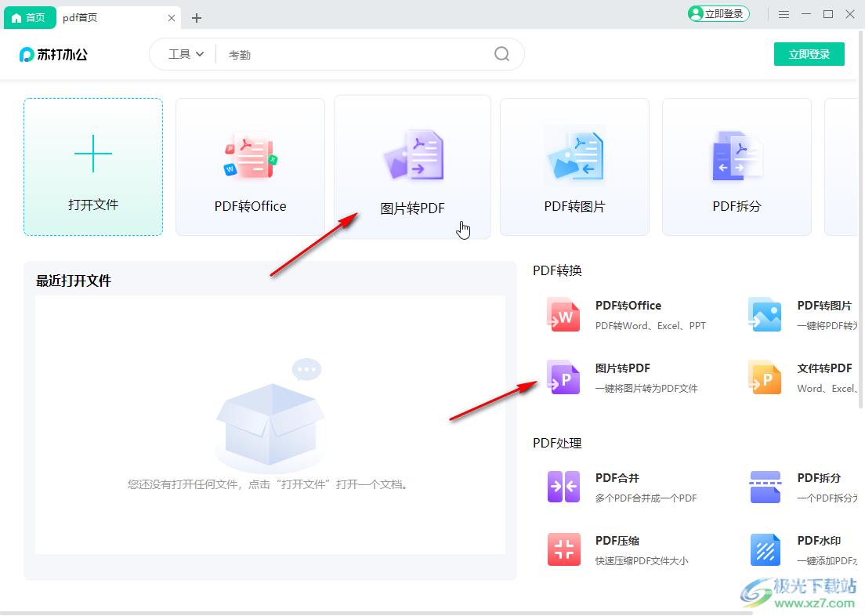Open the PDF拆分 top card icon
The height and width of the screenshot is (616, 865).
tap(737, 155)
